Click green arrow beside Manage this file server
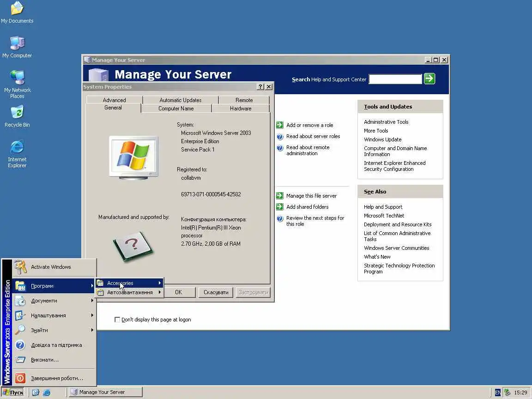This screenshot has height=399, width=532. (279, 195)
